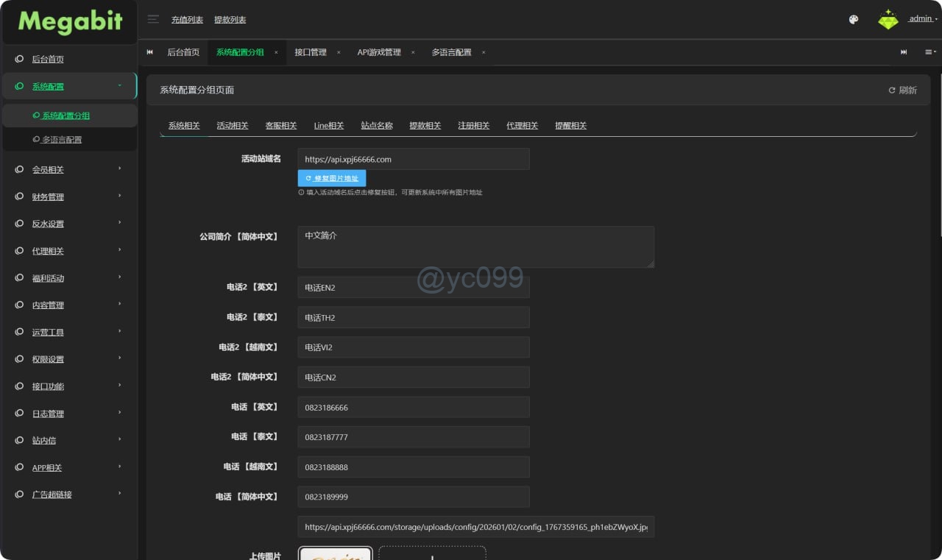Click the 刷新 refresh button
This screenshot has width=942, height=560.
902,91
